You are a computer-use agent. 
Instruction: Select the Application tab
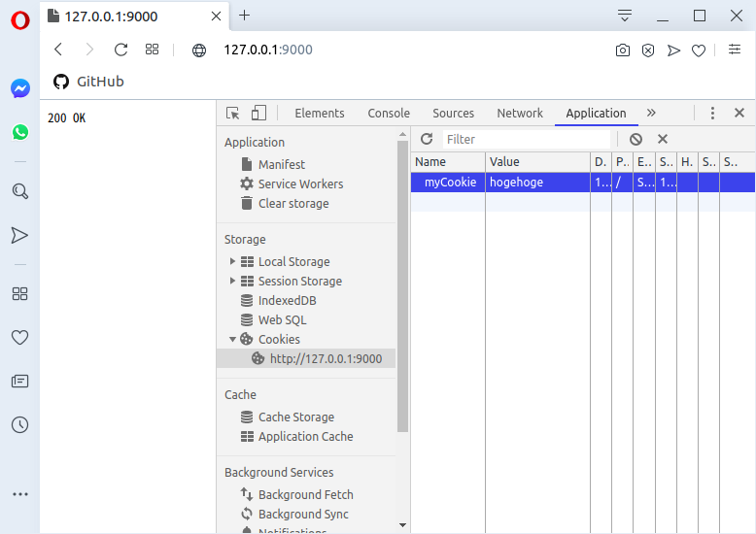coord(596,114)
